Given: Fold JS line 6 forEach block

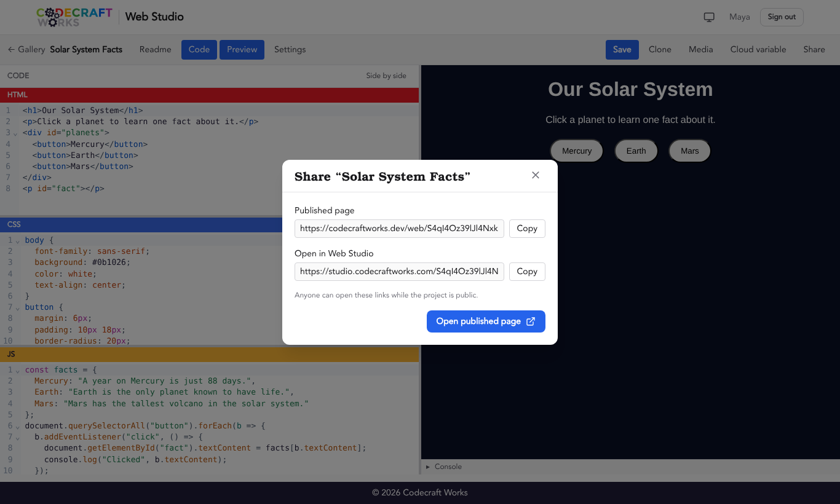Looking at the screenshot, I should [17, 426].
